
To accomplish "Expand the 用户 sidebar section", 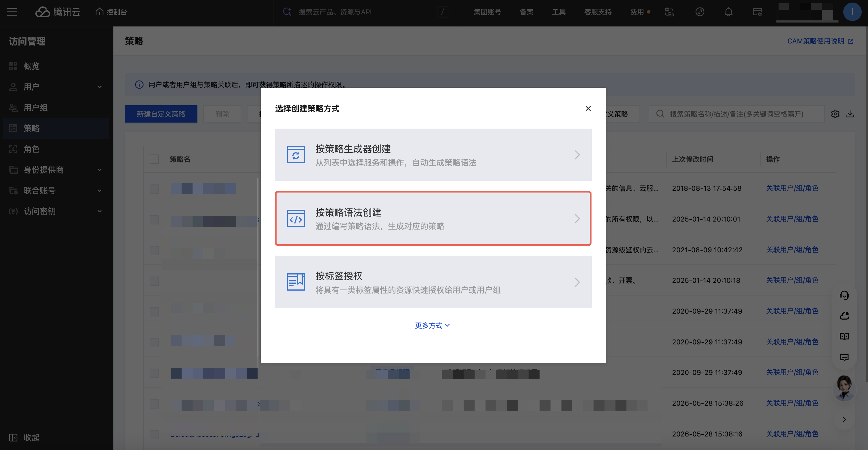I will click(x=56, y=87).
